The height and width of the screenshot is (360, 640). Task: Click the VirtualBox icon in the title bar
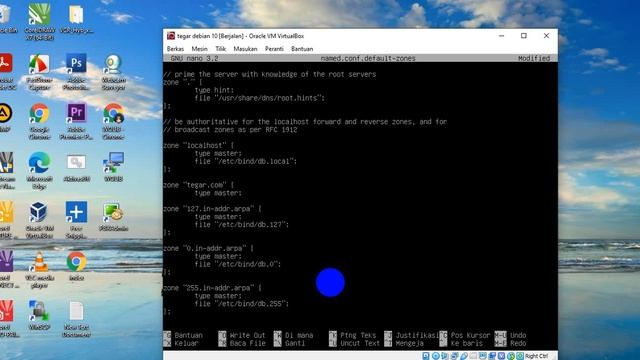171,36
